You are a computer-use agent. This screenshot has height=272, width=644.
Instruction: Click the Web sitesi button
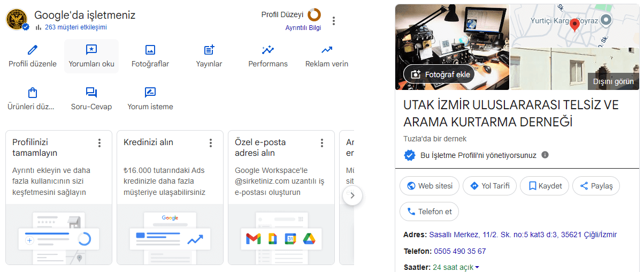(430, 186)
